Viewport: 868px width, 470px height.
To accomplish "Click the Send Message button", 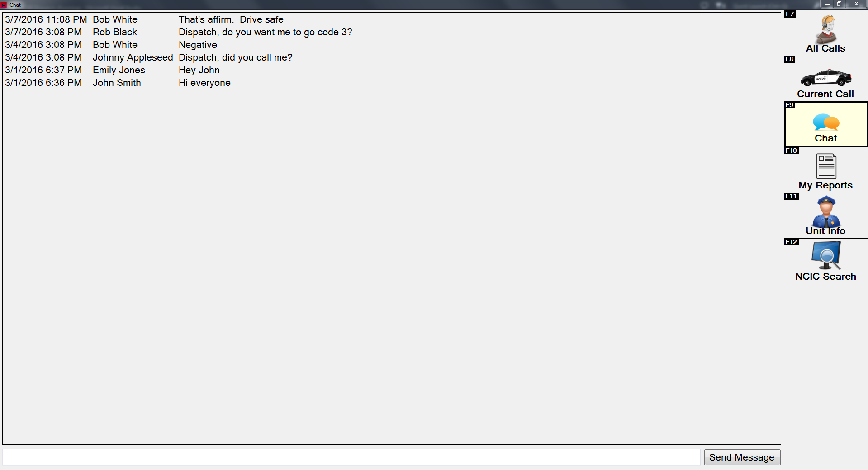I will (x=742, y=457).
